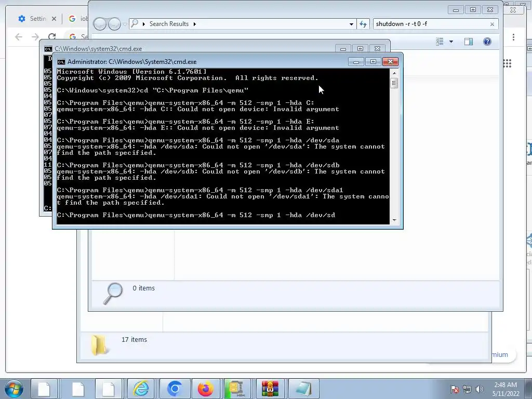Click the '-hda C:' qemu command line

[x=185, y=103]
